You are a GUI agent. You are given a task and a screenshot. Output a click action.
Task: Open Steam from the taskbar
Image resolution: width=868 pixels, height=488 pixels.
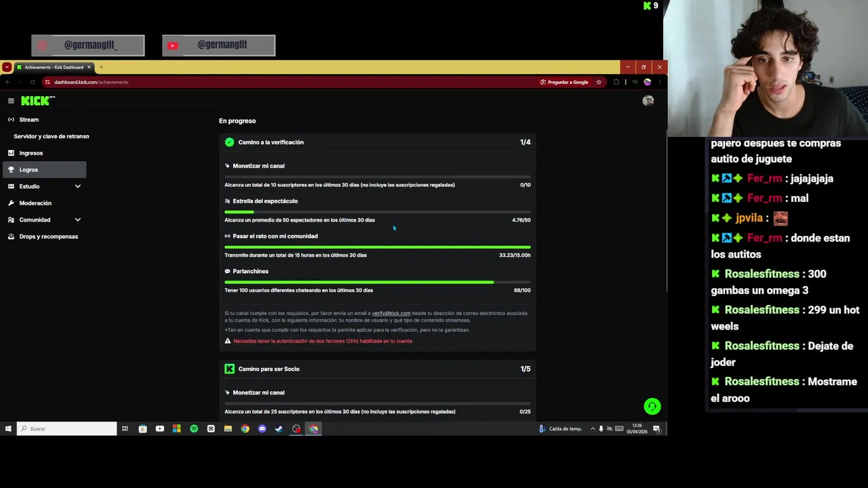click(279, 428)
